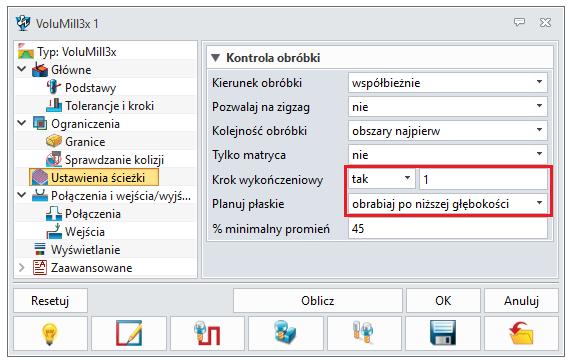Viewport: 571px width, 364px height.
Task: Click the Krok wykończeniowy value field
Action: click(483, 179)
